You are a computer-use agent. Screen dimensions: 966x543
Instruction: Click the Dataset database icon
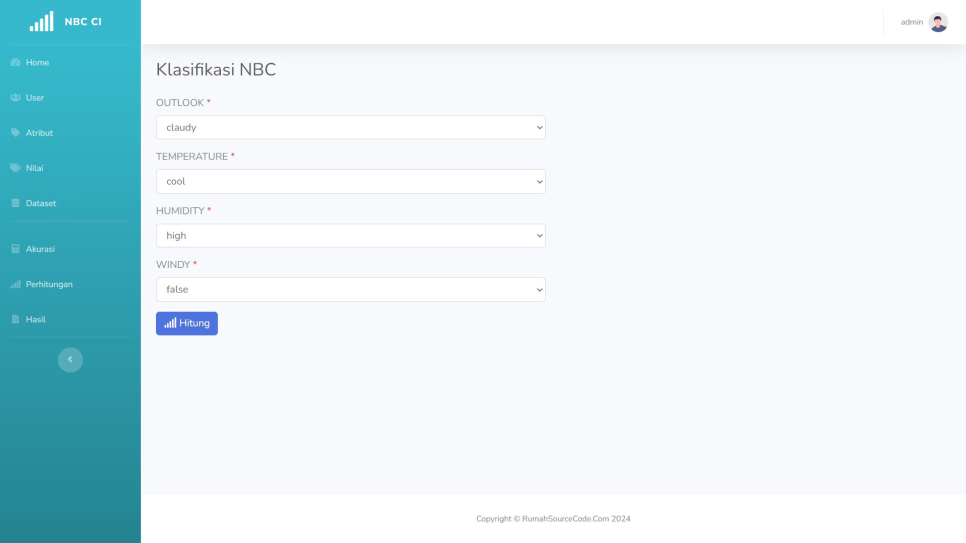(x=15, y=203)
